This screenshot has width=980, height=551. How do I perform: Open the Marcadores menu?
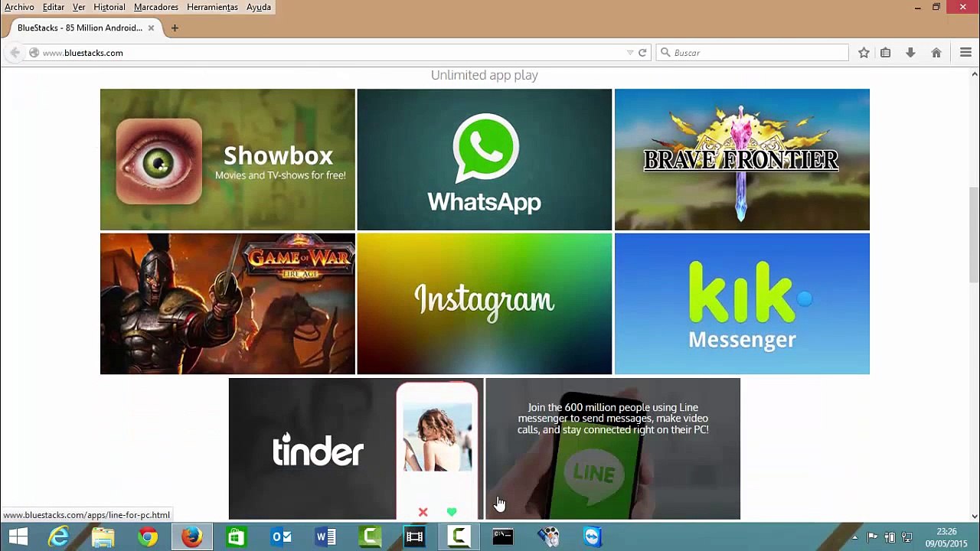tap(156, 7)
